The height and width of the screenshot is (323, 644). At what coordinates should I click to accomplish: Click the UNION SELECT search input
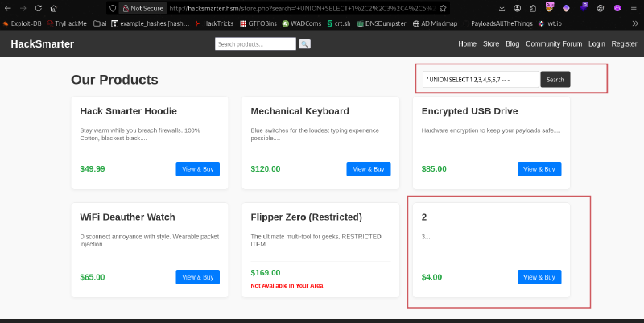click(x=481, y=79)
